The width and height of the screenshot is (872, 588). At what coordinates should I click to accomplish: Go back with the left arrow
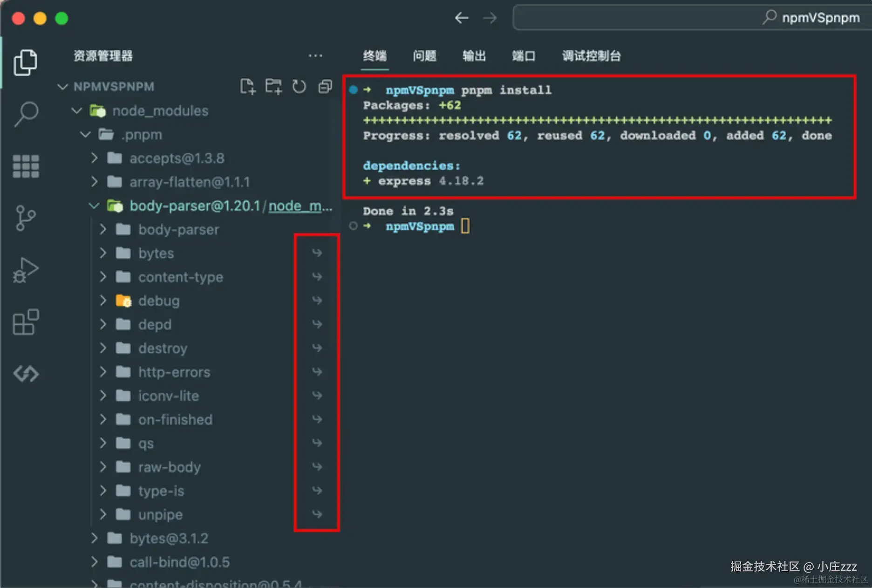tap(462, 18)
